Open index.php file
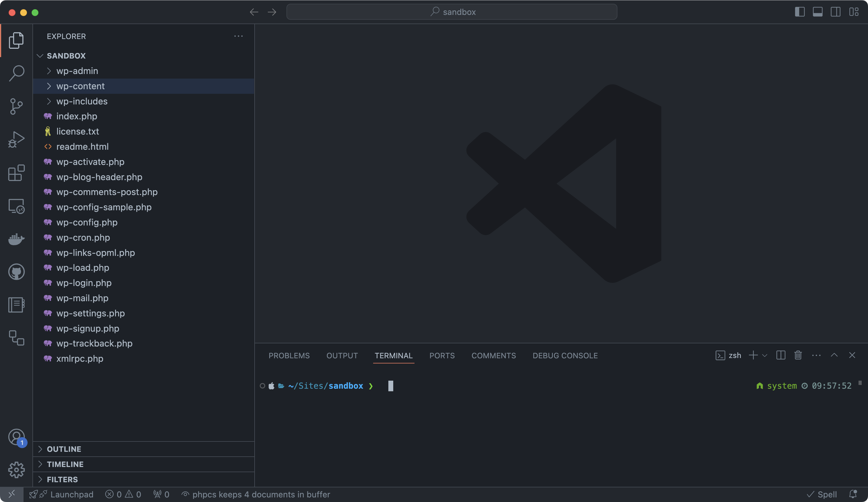Screen dimensions: 868x502 (144, 116)
